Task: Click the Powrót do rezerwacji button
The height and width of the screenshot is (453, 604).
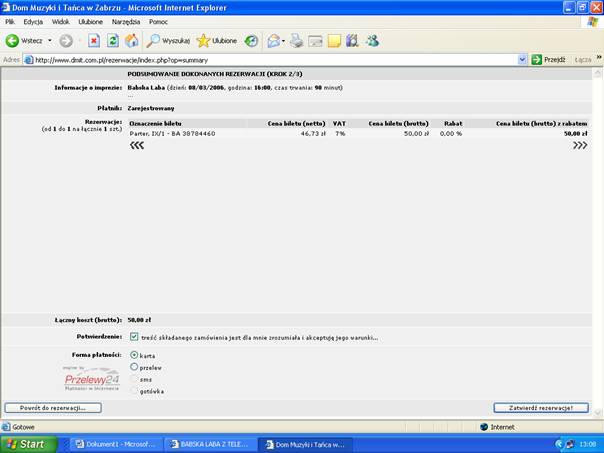Action: coord(53,408)
